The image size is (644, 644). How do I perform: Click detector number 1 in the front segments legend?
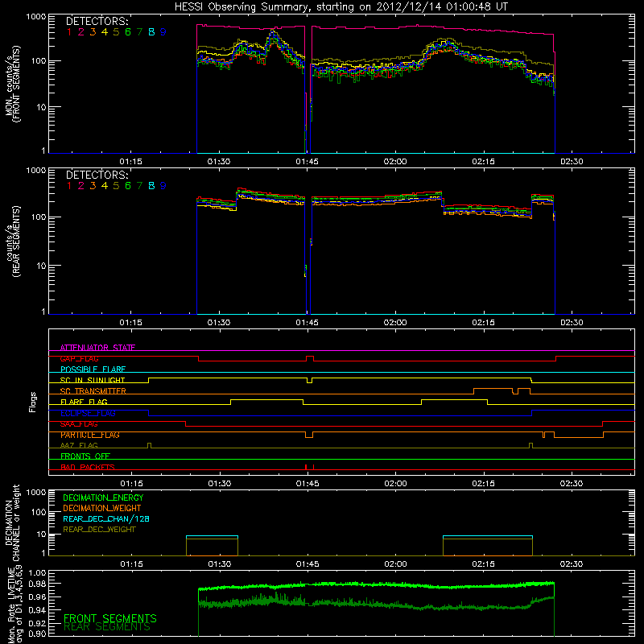(69, 32)
